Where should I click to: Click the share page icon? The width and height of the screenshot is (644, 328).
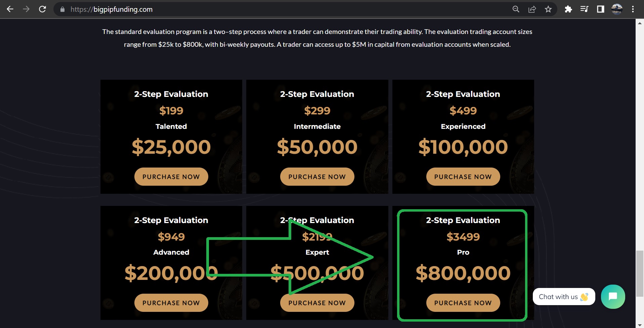(532, 9)
